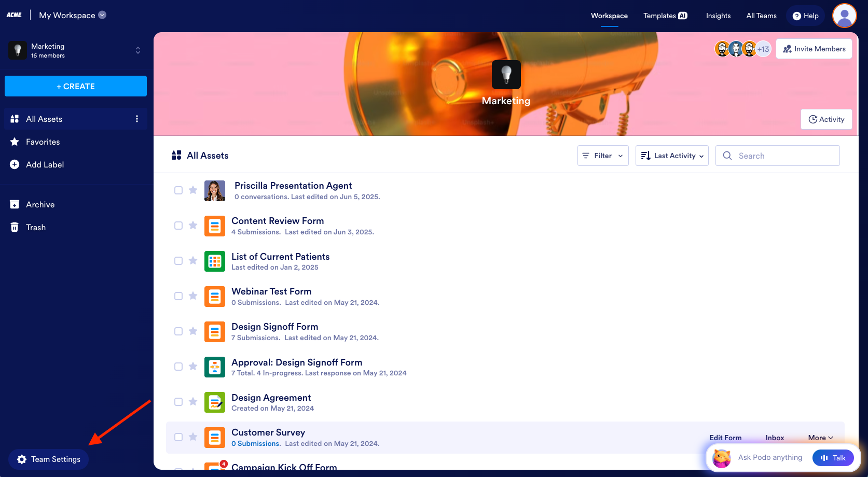
Task: Open the Activity button
Action: click(x=826, y=119)
